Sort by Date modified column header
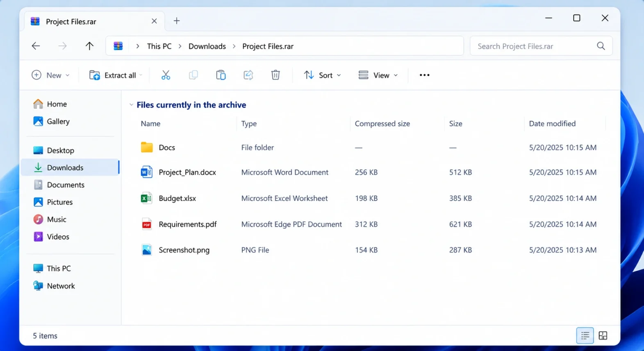Viewport: 644px width, 351px height. [x=552, y=123]
